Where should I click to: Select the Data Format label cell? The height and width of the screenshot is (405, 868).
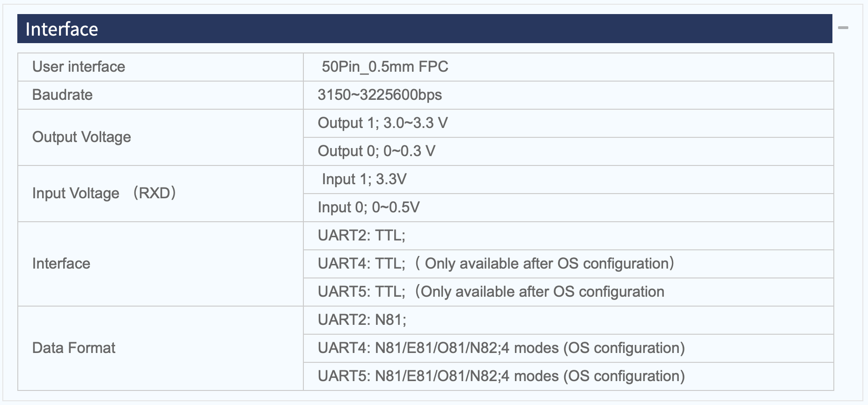pos(161,348)
